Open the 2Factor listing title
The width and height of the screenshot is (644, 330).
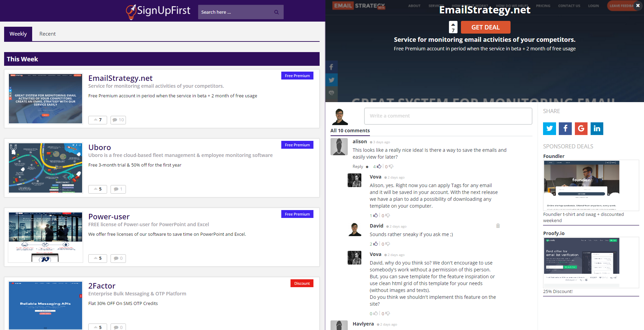tap(102, 286)
